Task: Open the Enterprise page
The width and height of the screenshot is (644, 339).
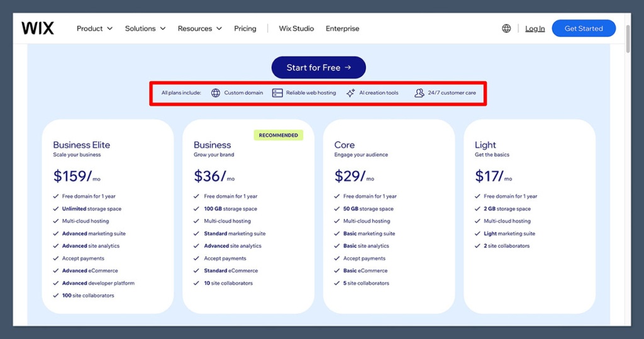Action: 343,28
